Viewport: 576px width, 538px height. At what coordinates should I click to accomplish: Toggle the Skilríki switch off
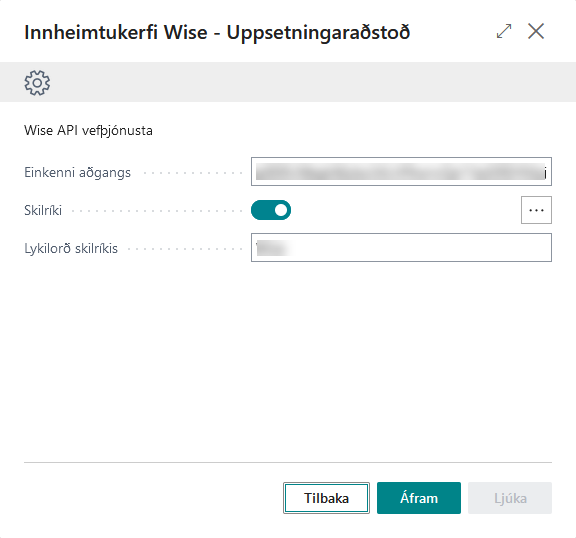pyautogui.click(x=271, y=210)
